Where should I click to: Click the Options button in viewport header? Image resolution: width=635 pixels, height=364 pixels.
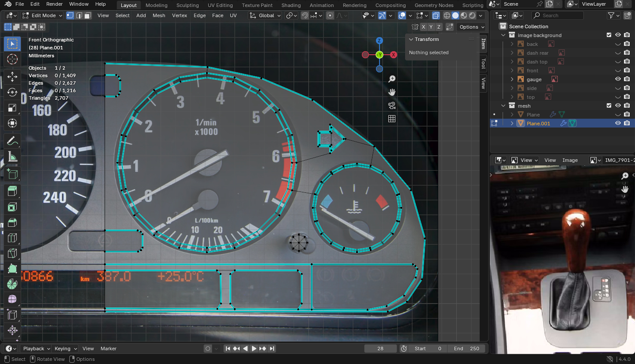[x=471, y=27]
